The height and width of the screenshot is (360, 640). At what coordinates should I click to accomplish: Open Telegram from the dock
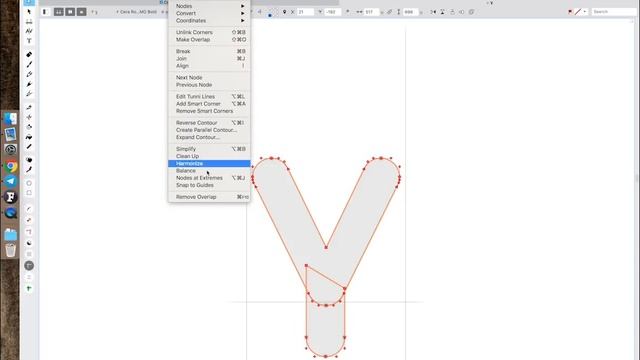click(11, 181)
